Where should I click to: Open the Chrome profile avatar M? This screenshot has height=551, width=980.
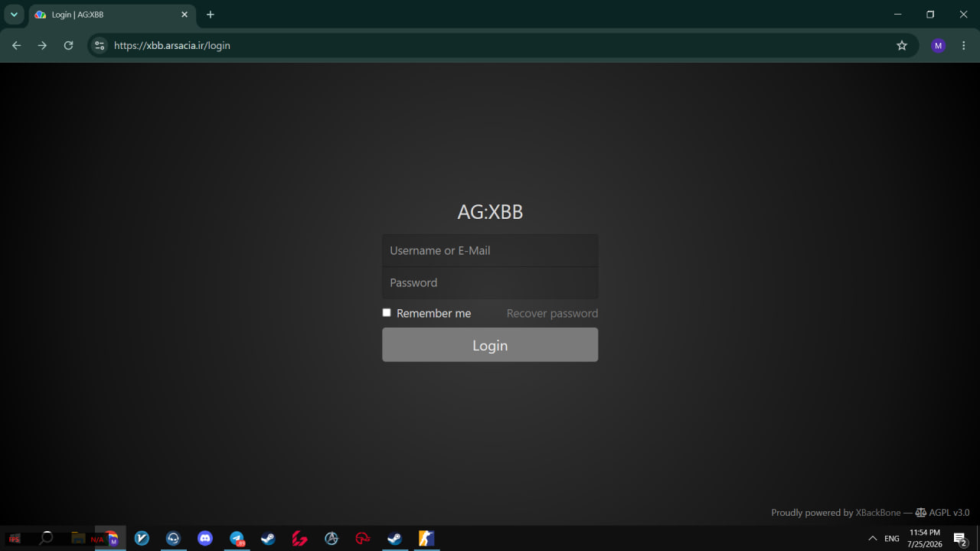[x=938, y=46]
